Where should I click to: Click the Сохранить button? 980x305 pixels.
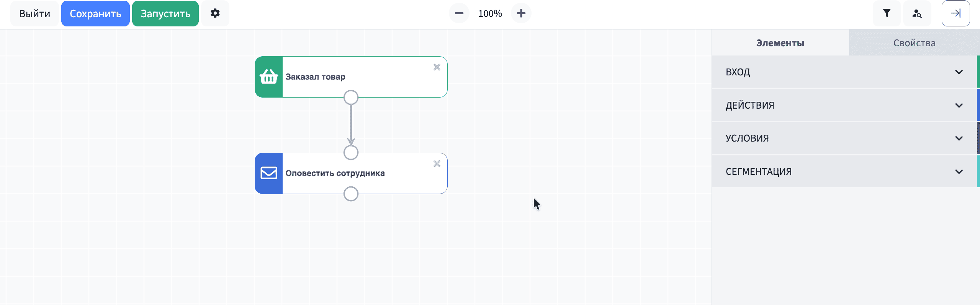click(x=95, y=13)
